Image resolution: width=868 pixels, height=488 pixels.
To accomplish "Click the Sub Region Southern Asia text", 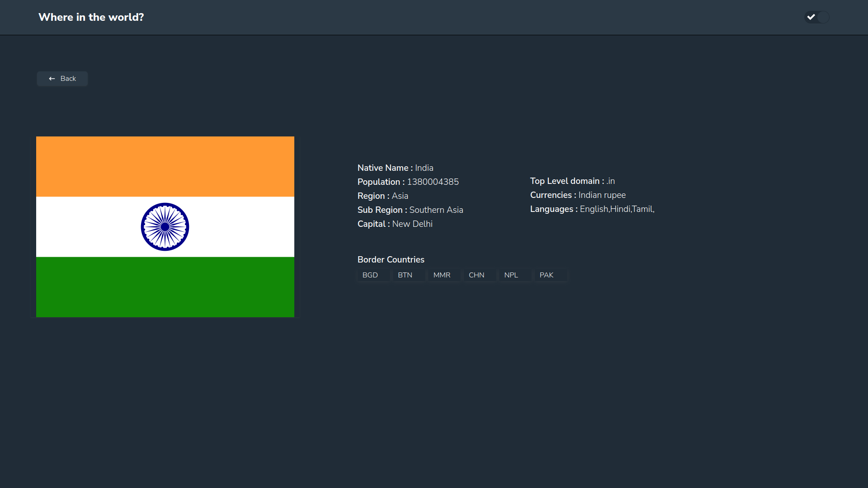I will point(436,210).
